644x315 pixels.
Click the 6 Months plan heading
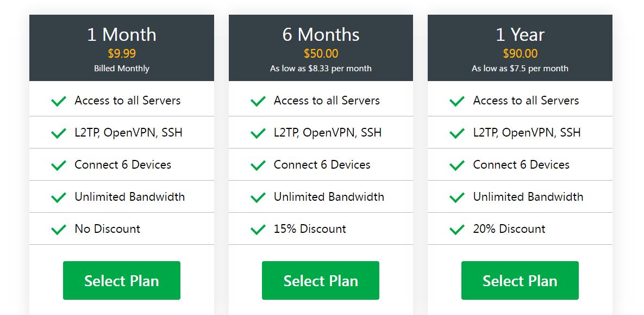tap(321, 34)
